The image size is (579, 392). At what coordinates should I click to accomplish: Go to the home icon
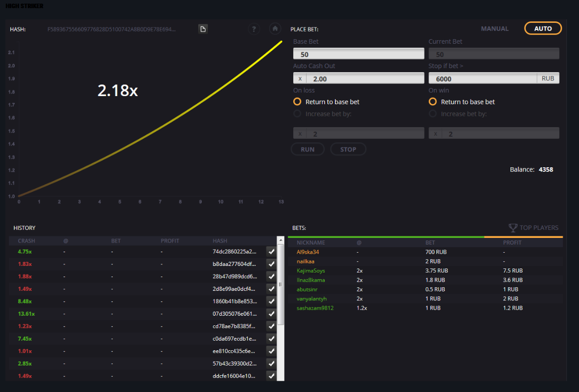tap(275, 28)
